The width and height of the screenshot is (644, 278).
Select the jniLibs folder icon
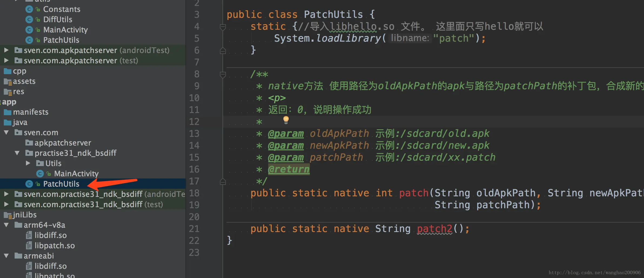[x=8, y=215]
